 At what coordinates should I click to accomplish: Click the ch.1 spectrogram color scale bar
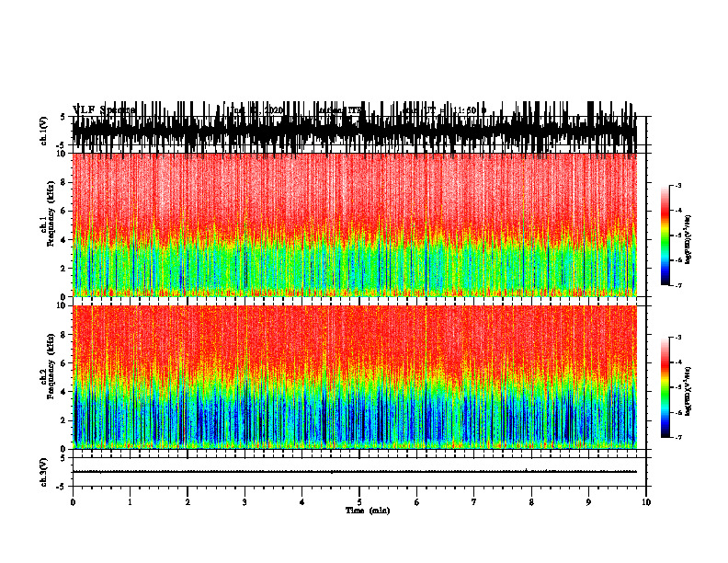(x=665, y=235)
